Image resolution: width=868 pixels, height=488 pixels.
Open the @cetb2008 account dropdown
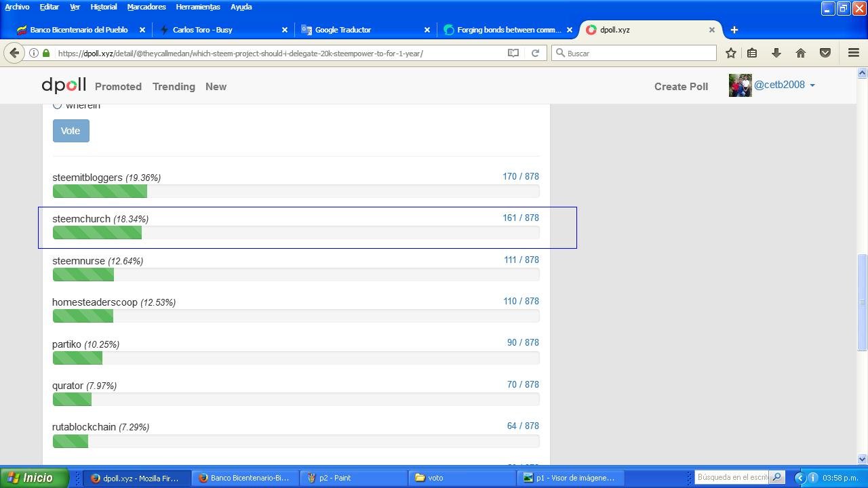click(785, 85)
